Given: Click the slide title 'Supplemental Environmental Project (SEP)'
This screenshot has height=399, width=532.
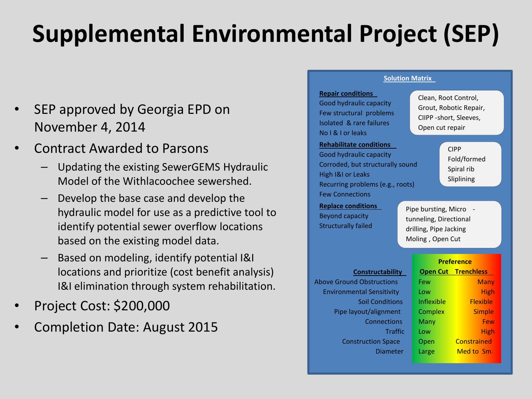Looking at the screenshot, I should pos(265,34).
